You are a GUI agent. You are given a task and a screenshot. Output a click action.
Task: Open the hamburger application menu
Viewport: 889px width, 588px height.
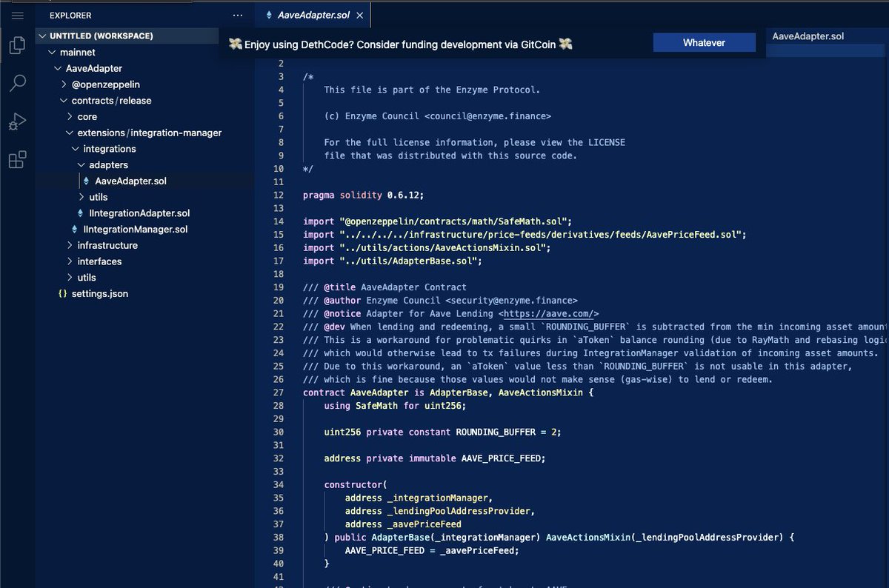(x=18, y=15)
